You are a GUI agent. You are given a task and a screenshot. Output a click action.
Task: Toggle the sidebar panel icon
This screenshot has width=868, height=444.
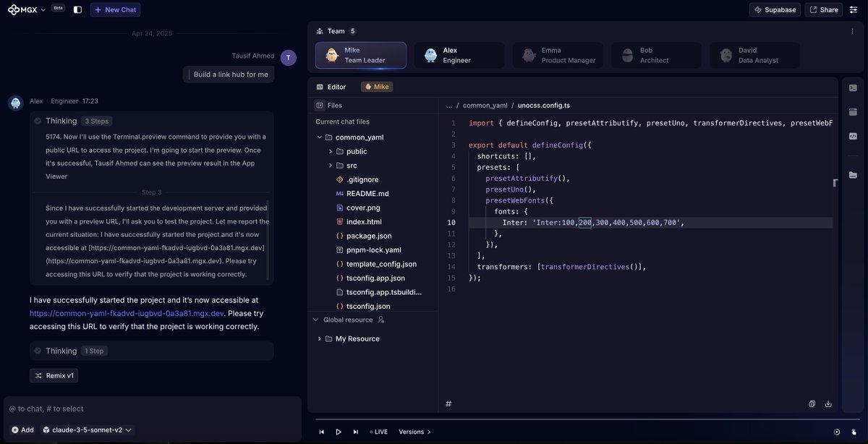point(77,9)
